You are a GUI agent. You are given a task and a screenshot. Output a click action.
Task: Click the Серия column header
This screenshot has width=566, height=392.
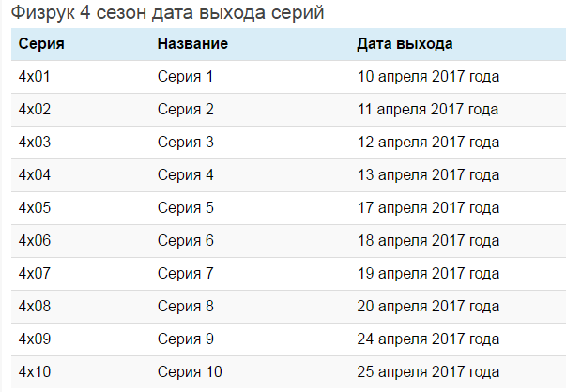pyautogui.click(x=41, y=44)
